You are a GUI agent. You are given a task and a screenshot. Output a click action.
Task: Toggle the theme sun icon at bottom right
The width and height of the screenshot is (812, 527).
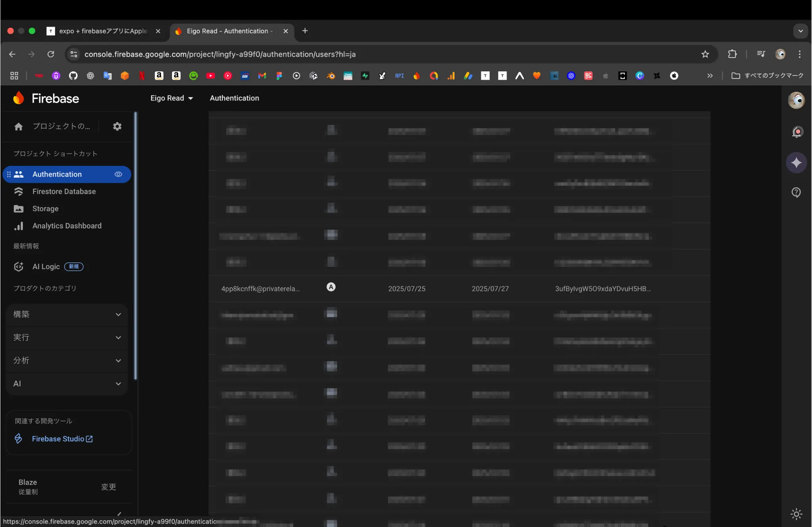click(796, 514)
